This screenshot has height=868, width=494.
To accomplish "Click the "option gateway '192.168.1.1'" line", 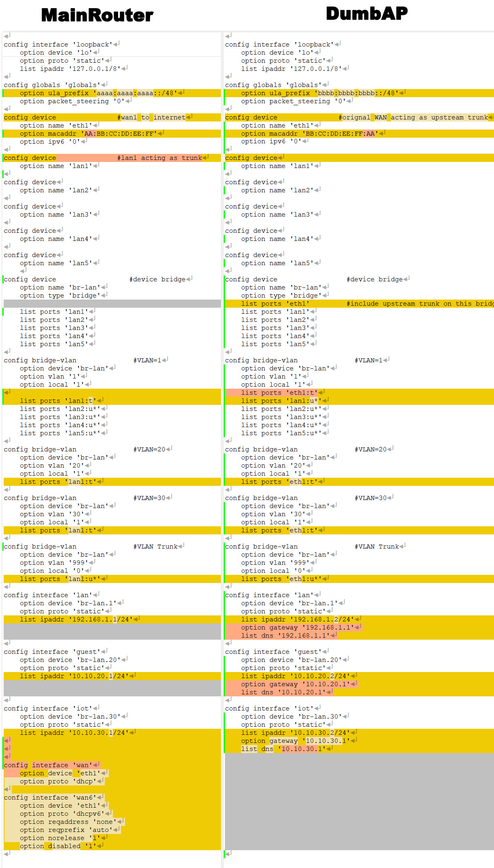I will coord(297,628).
